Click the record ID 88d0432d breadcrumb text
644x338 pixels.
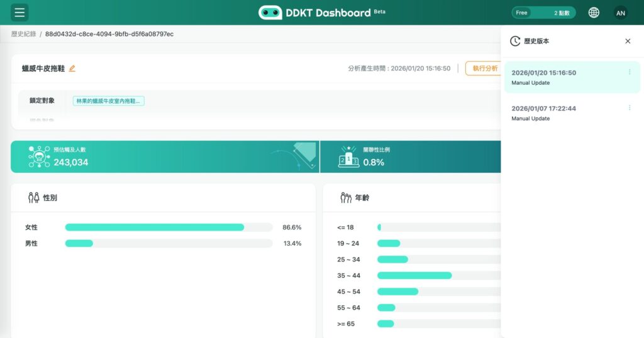(x=109, y=34)
